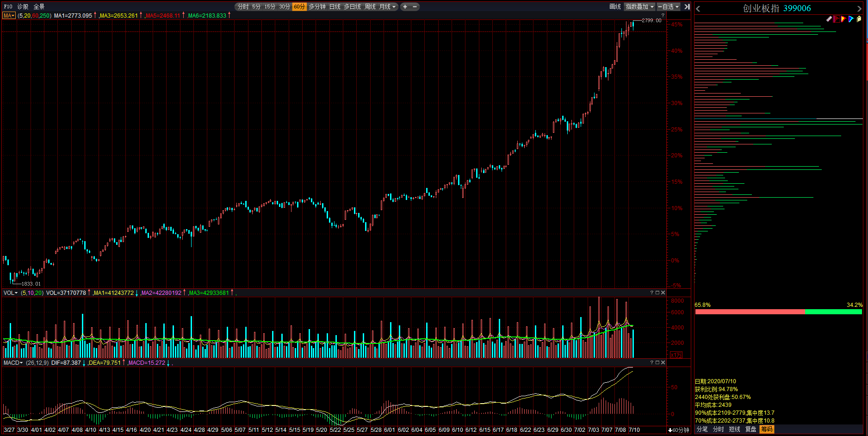The width and height of the screenshot is (868, 436).
Task: Click the MA6=2183.833 value
Action: click(x=207, y=16)
